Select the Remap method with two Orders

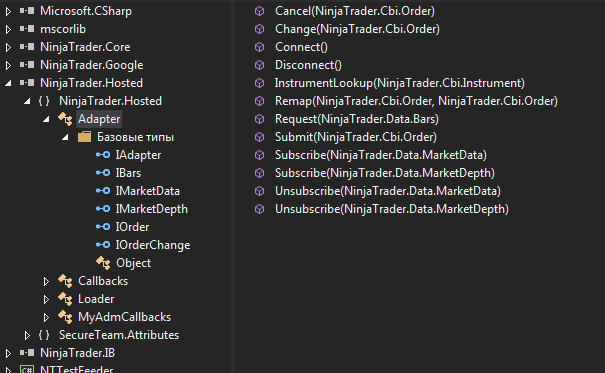416,101
